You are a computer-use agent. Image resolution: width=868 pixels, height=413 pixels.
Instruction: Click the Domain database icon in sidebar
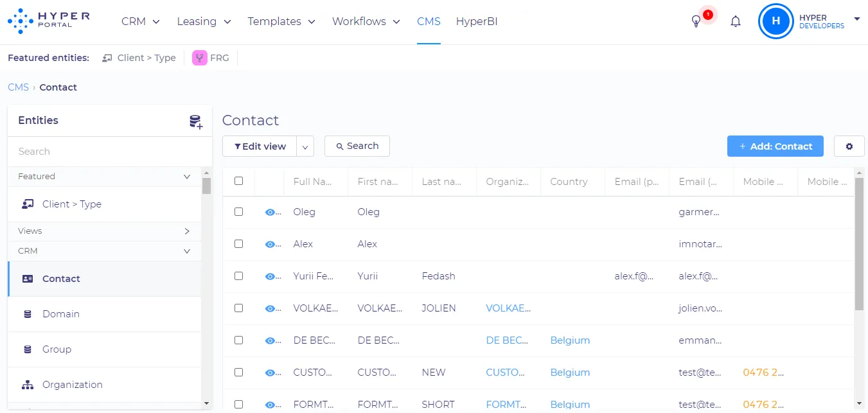[28, 314]
